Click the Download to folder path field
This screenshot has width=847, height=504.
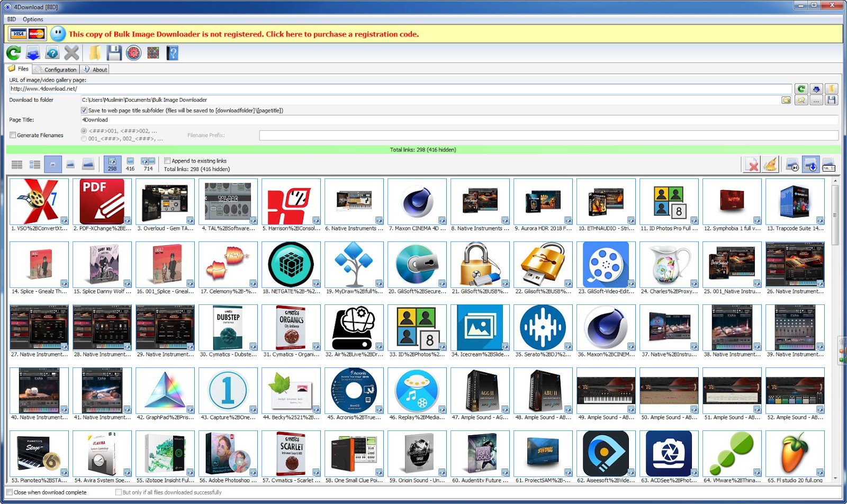[x=431, y=100]
